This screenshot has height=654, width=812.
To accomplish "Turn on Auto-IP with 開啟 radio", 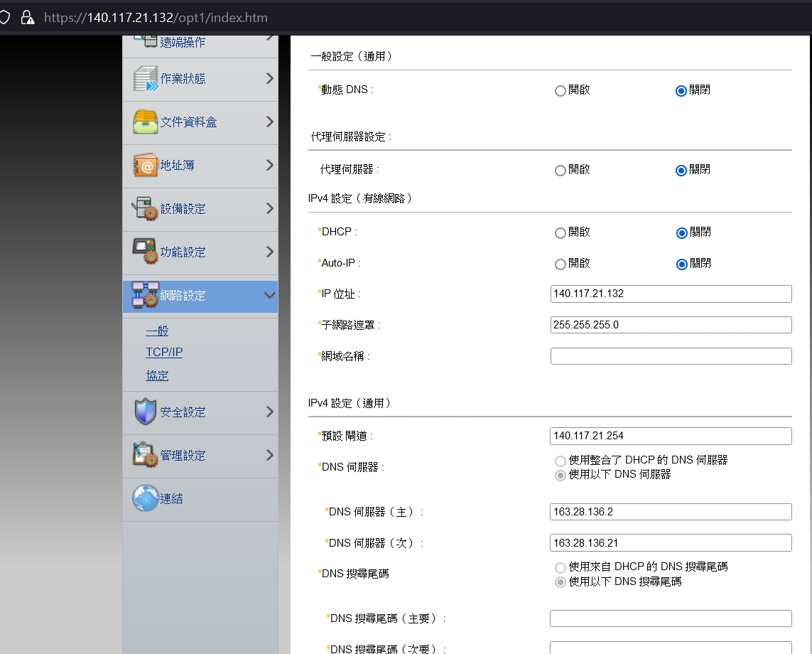I will (x=560, y=264).
